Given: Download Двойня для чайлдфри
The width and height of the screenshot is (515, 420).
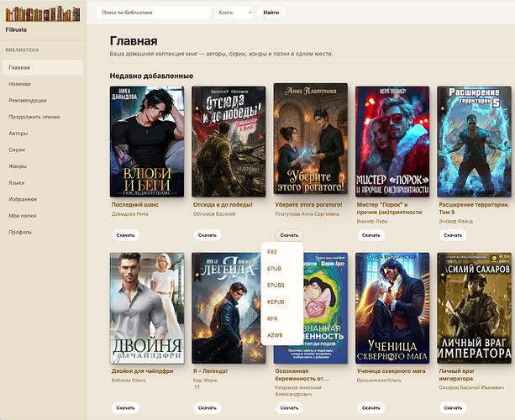Looking at the screenshot, I should (x=125, y=408).
